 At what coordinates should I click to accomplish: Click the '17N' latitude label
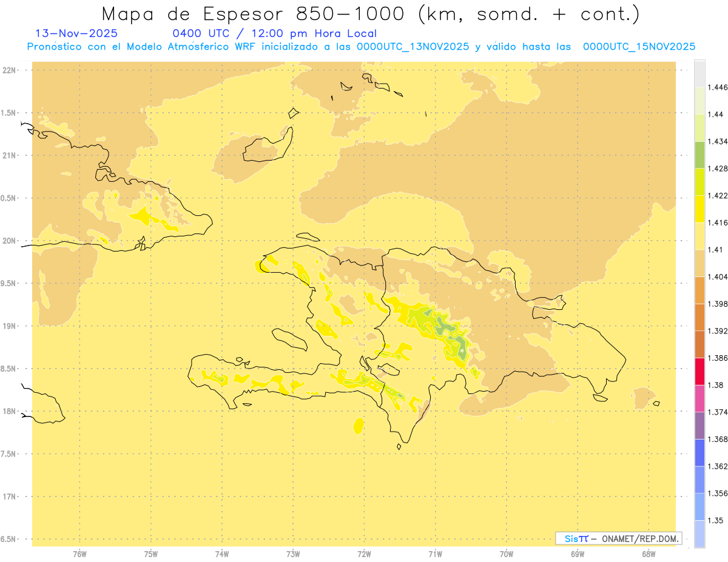pyautogui.click(x=9, y=497)
